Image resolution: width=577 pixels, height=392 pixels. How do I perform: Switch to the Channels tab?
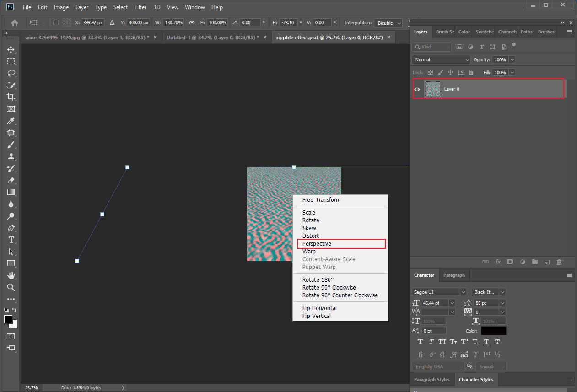[507, 32]
